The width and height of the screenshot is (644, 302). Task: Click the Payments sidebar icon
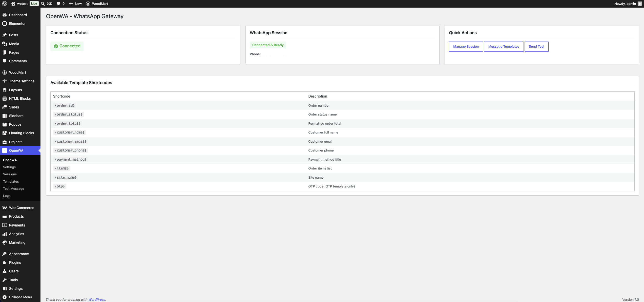[5, 225]
